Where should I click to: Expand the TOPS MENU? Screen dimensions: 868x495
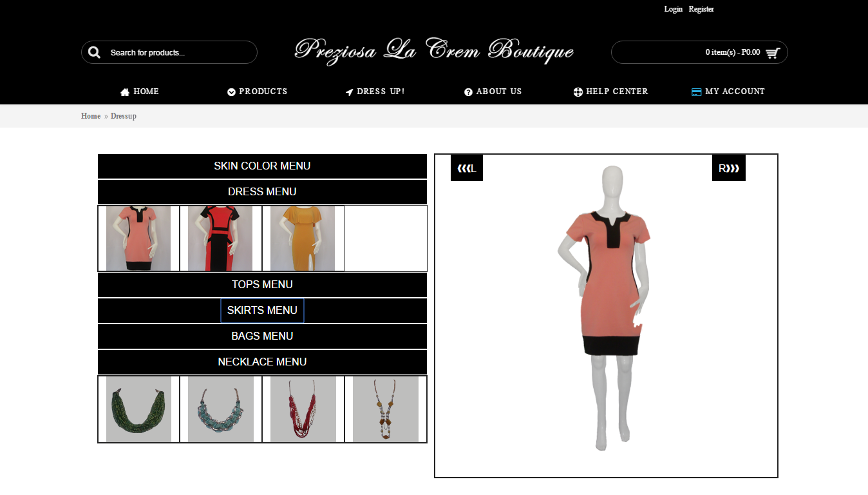pos(262,285)
